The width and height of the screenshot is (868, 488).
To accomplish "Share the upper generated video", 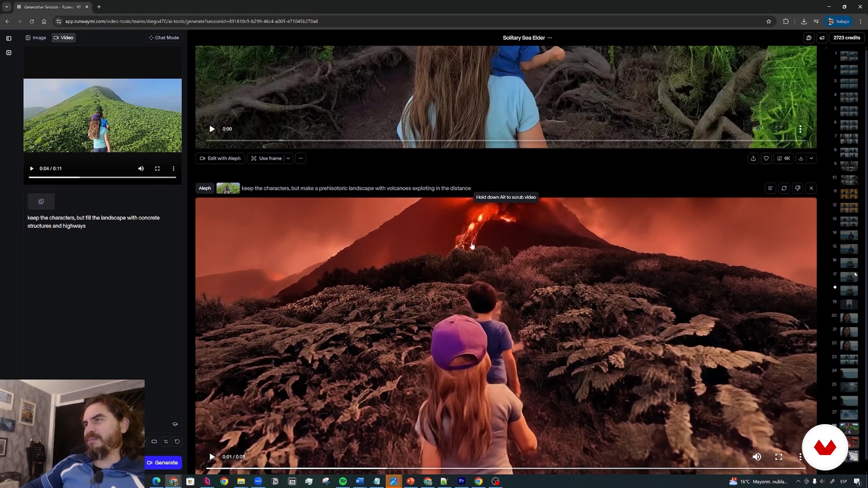I will click(753, 158).
